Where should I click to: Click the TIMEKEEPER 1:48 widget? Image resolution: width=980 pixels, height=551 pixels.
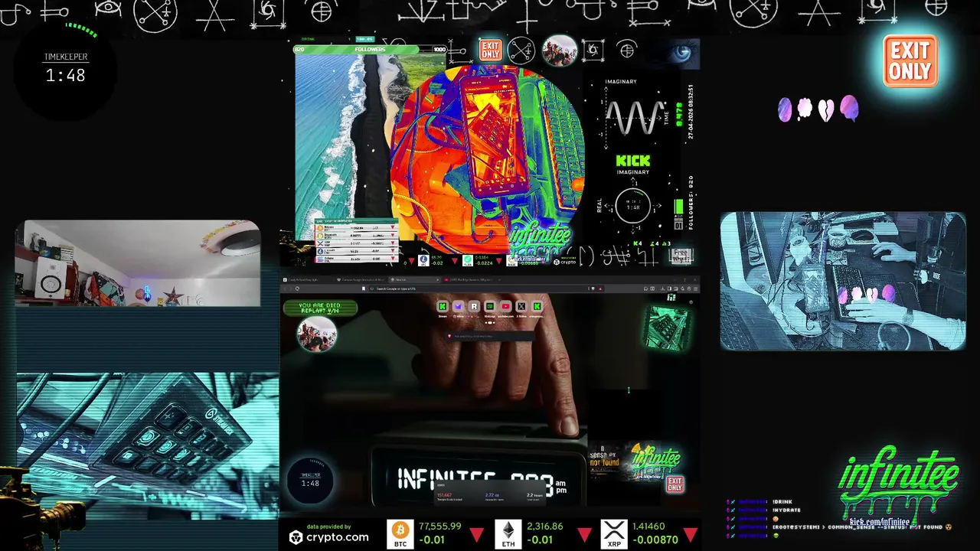[66, 69]
